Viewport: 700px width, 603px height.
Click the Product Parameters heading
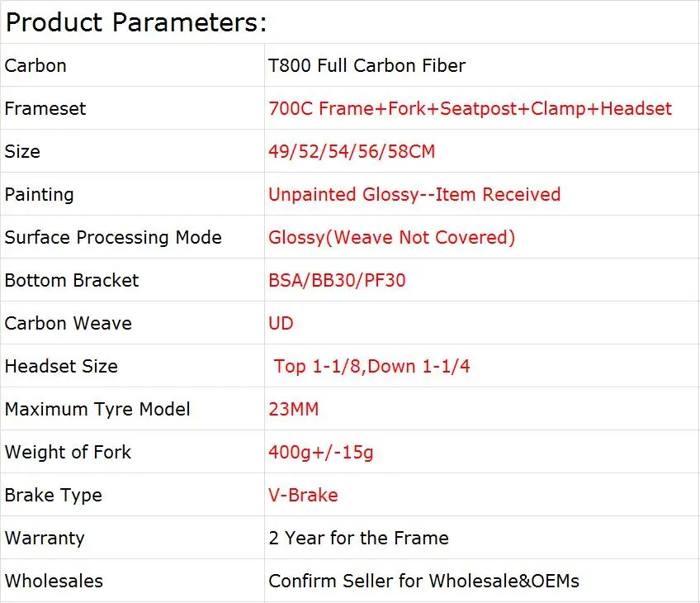point(136,22)
